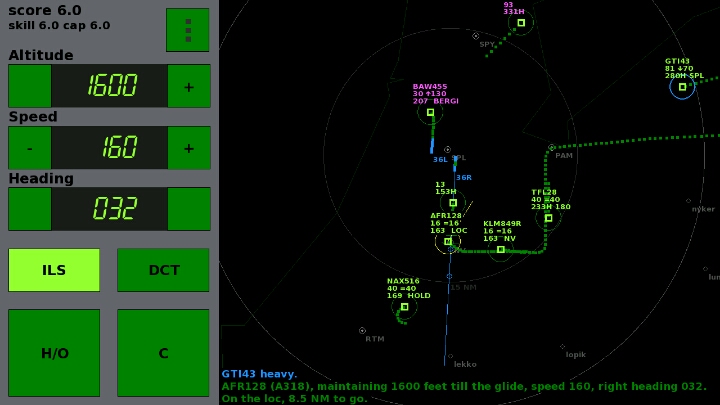Select the GTI43 aircraft blip
This screenshot has width=720, height=405.
(682, 87)
